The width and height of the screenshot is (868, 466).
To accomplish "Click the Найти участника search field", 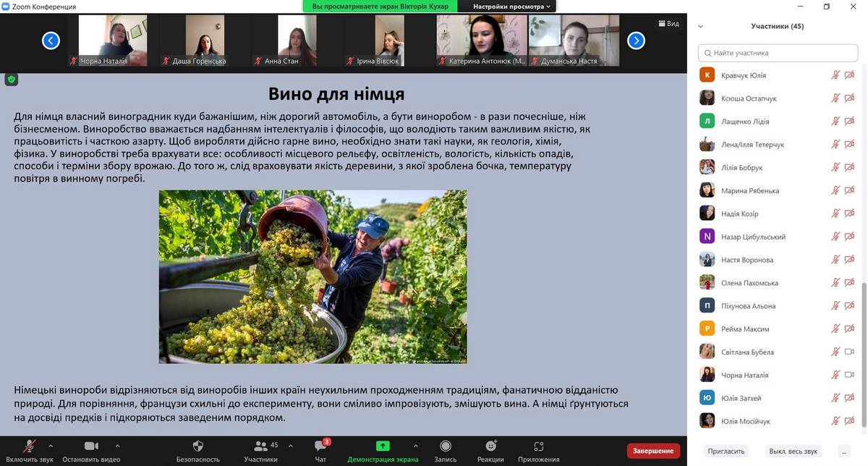I will (778, 53).
